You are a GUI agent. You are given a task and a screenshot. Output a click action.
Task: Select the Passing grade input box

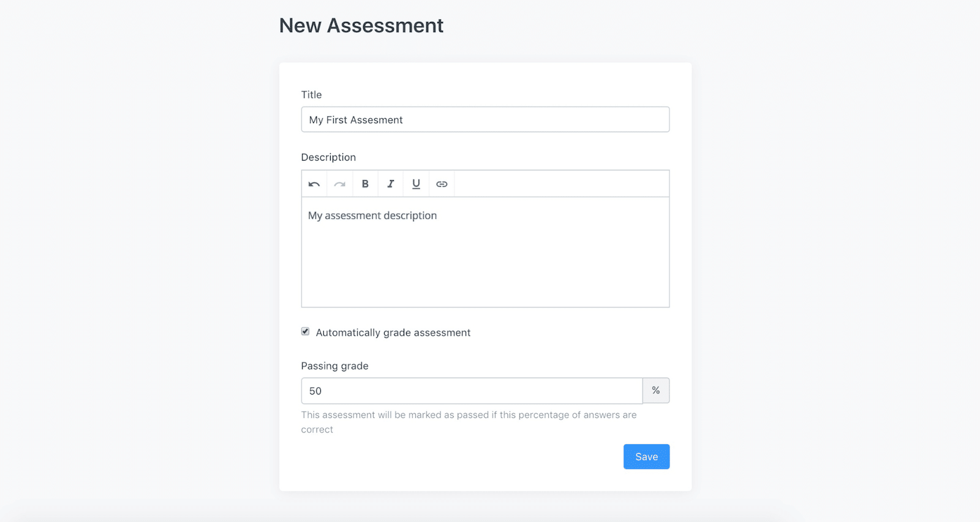(472, 391)
